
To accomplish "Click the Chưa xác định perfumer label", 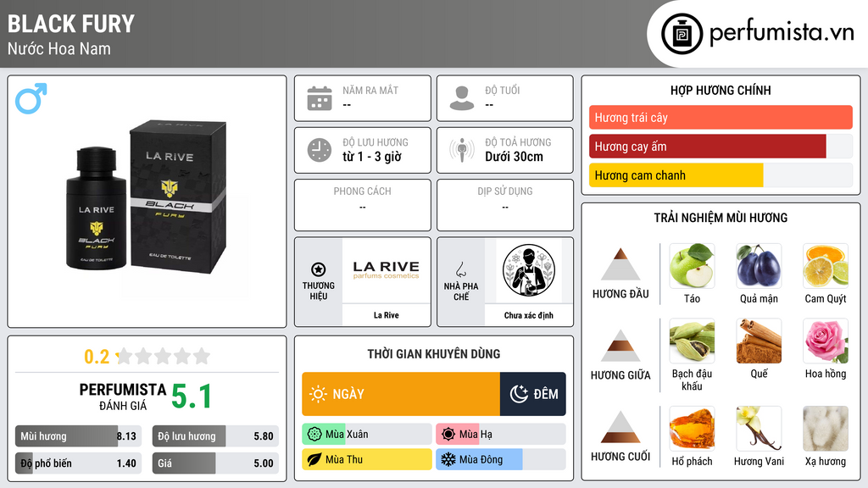I will pyautogui.click(x=529, y=315).
